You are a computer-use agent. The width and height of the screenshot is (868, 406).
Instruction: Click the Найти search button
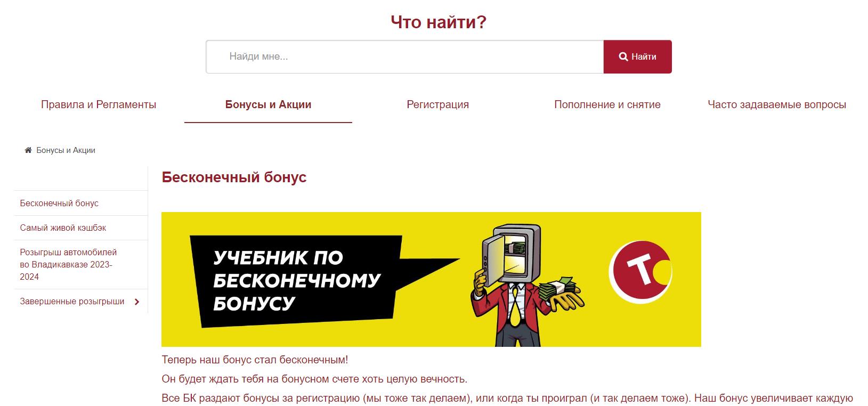[637, 56]
